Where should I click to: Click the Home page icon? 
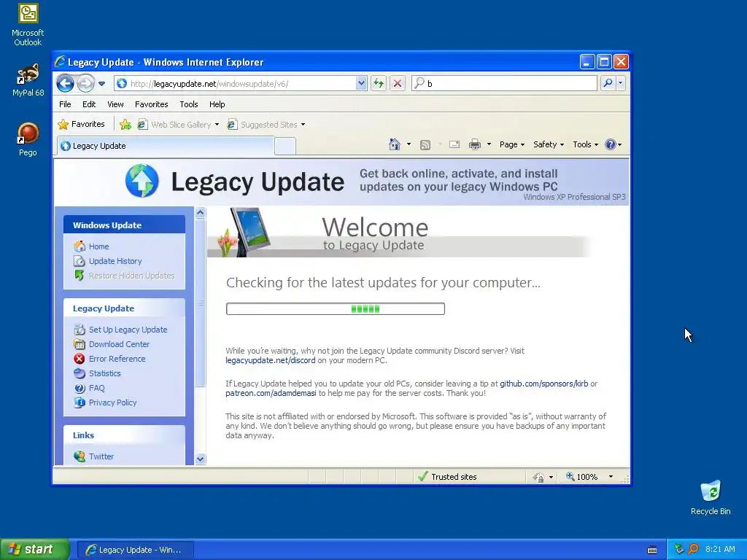pyautogui.click(x=395, y=144)
